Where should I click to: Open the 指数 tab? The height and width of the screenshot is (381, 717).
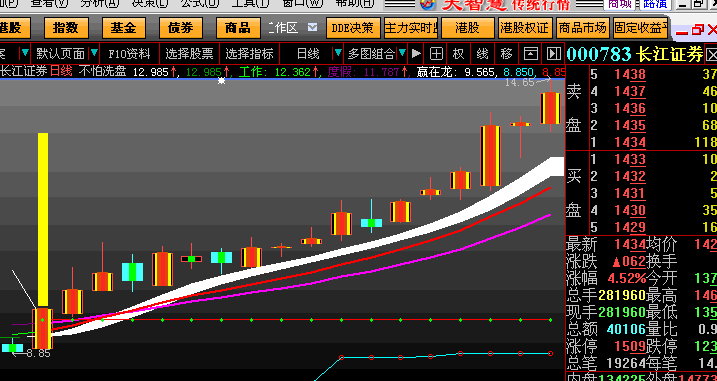pyautogui.click(x=66, y=28)
